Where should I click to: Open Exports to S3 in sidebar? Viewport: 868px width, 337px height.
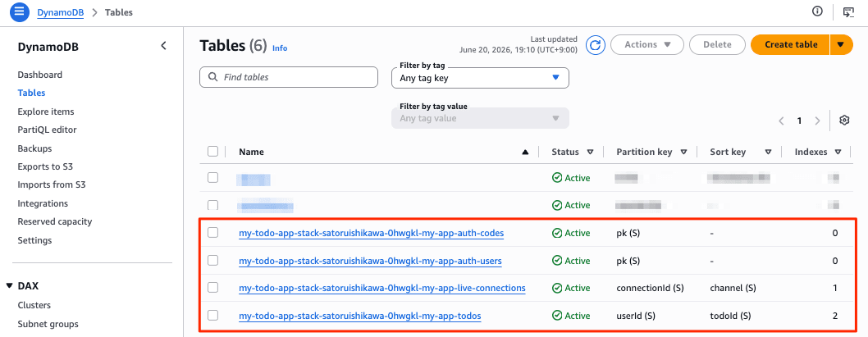44,166
